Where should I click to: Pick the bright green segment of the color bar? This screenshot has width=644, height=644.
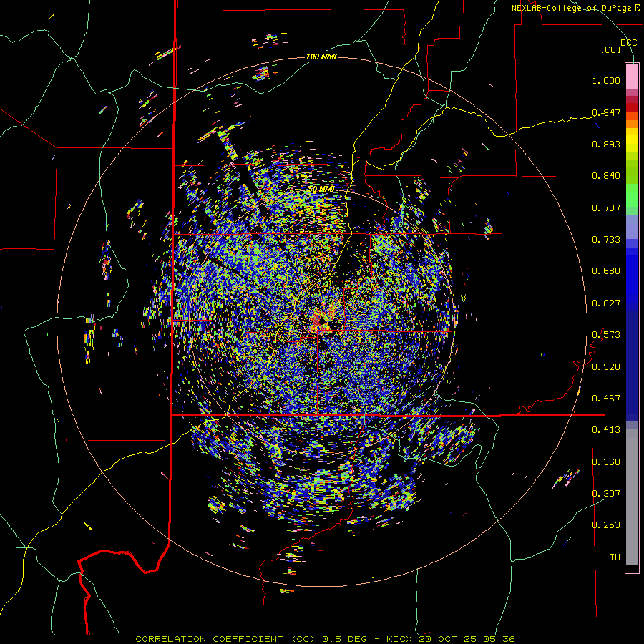pyautogui.click(x=632, y=195)
